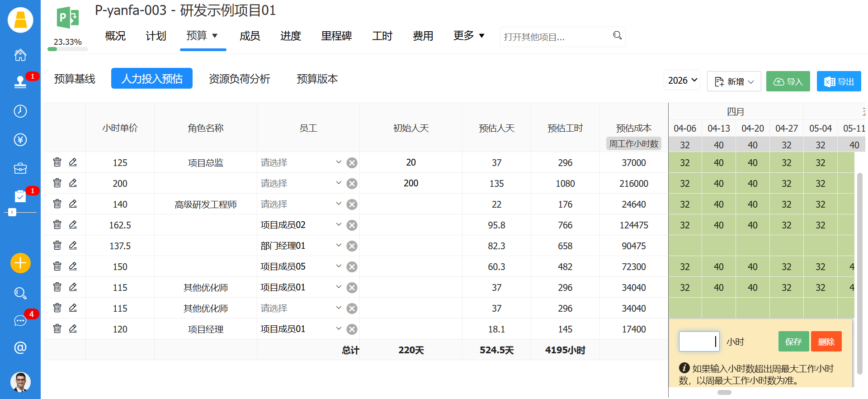Click the 导出 export button
This screenshot has width=868, height=399.
tap(839, 81)
